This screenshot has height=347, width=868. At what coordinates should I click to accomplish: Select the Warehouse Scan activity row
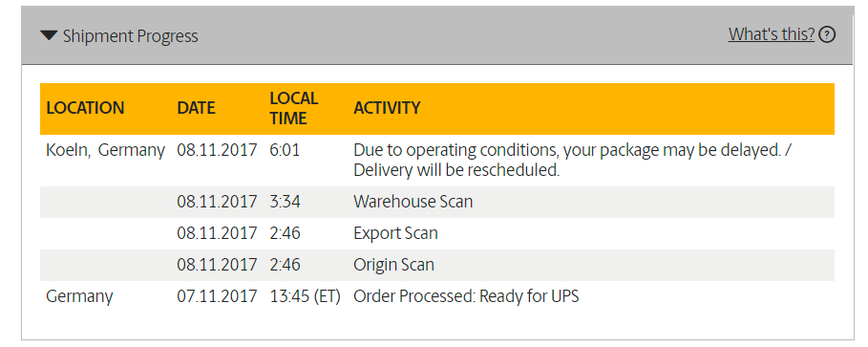pyautogui.click(x=436, y=202)
